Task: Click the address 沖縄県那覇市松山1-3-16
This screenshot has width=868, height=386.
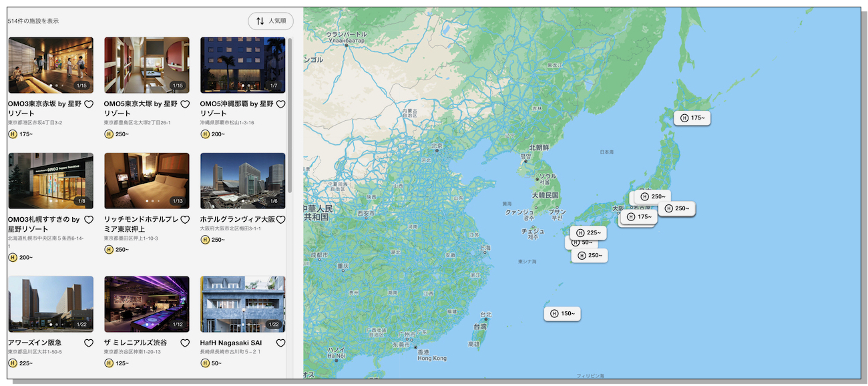Action: 227,123
